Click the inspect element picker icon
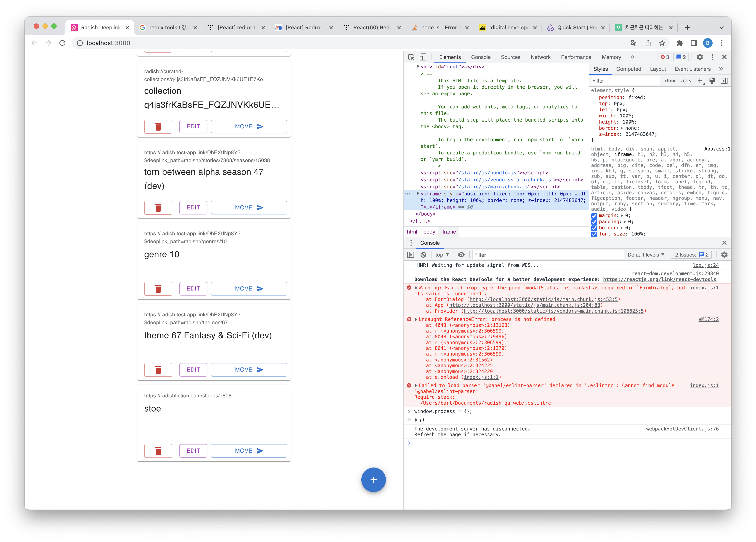This screenshot has width=756, height=542. pyautogui.click(x=411, y=57)
